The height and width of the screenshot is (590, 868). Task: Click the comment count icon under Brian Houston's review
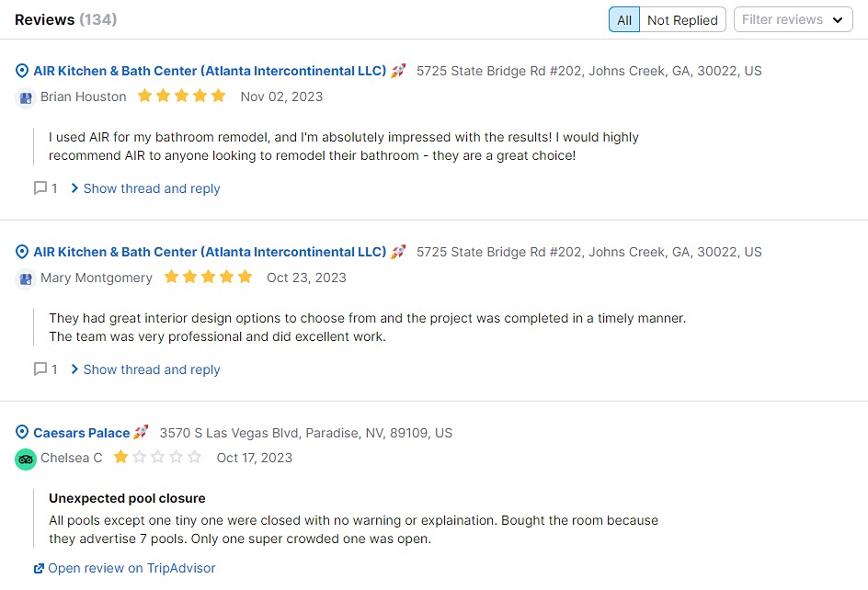pos(39,187)
